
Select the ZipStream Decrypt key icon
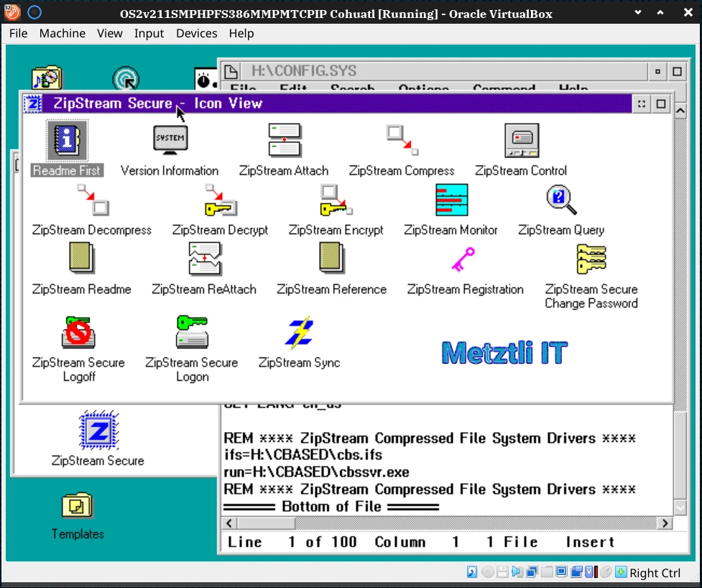coord(219,201)
